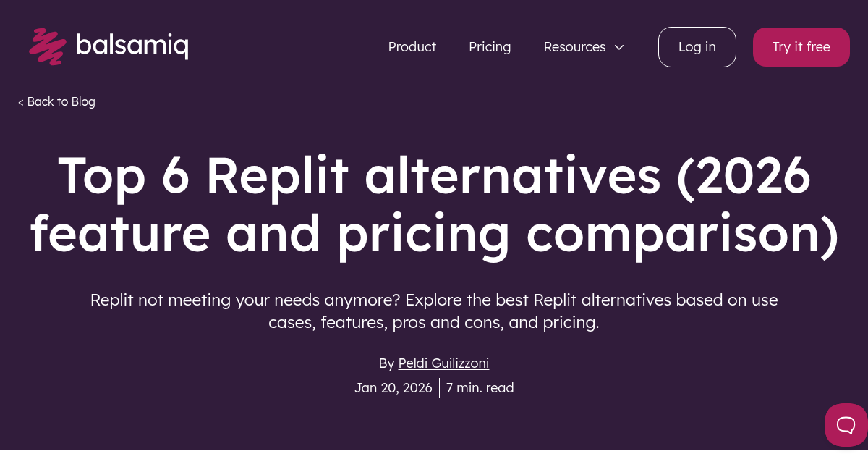Click the 'feature and pricing comparison)' title line
The width and height of the screenshot is (868, 454).
point(434,234)
